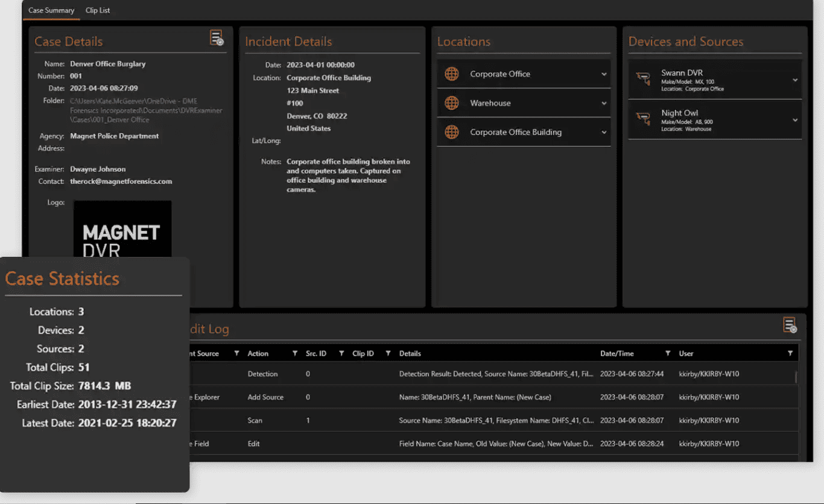The width and height of the screenshot is (824, 504).
Task: Click the Earliest Date value 2013-12-31 23:42:37
Action: click(127, 405)
